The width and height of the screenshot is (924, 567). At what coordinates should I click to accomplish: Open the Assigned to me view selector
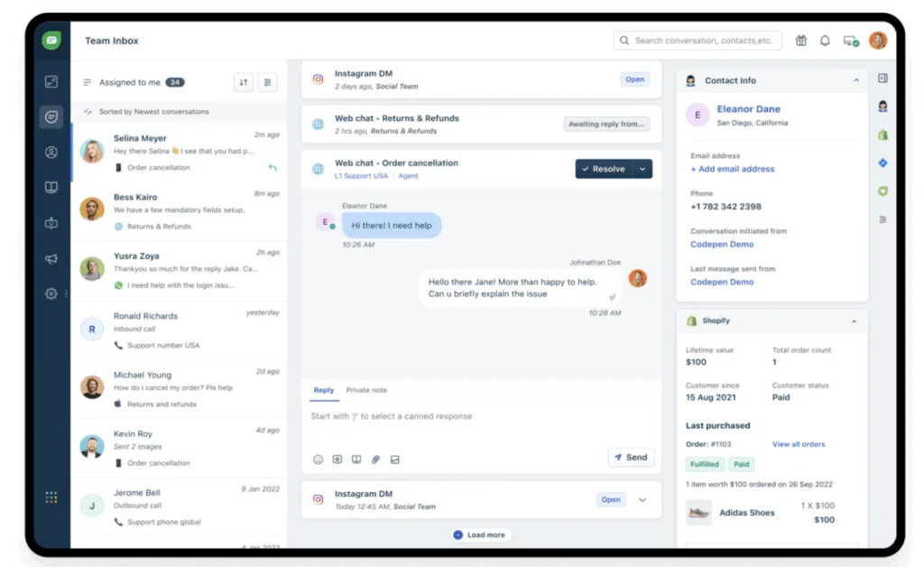tap(134, 82)
